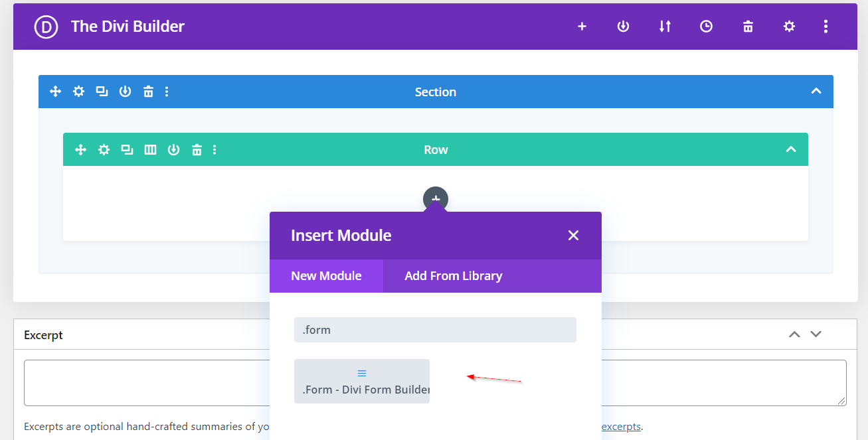Screen dimensions: 868x440
Task: Click the plus icon in the Divi Builder bar
Action: pyautogui.click(x=582, y=27)
